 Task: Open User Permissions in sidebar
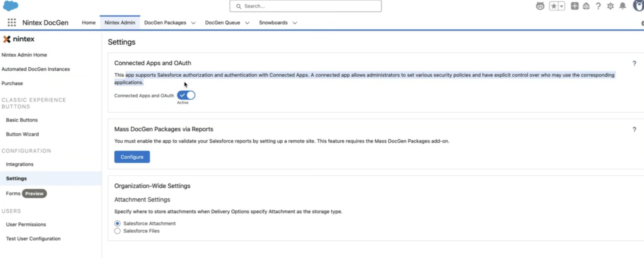pos(26,224)
